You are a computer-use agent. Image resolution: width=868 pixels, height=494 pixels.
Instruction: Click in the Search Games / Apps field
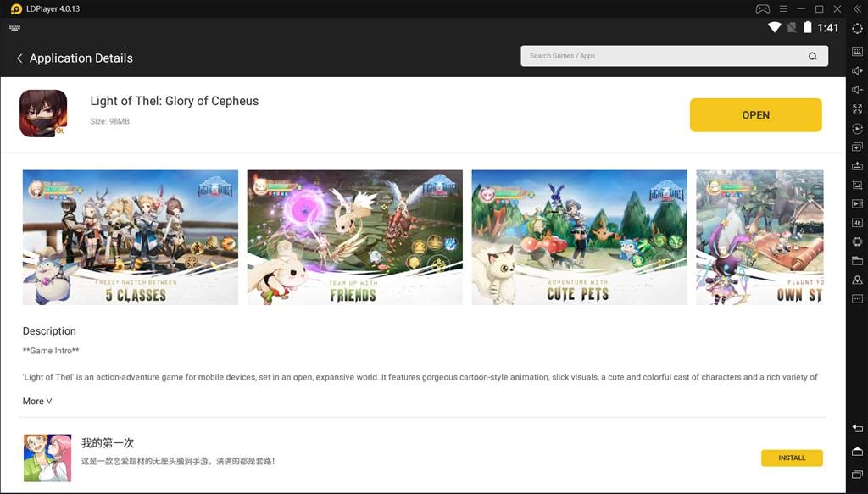coord(674,56)
